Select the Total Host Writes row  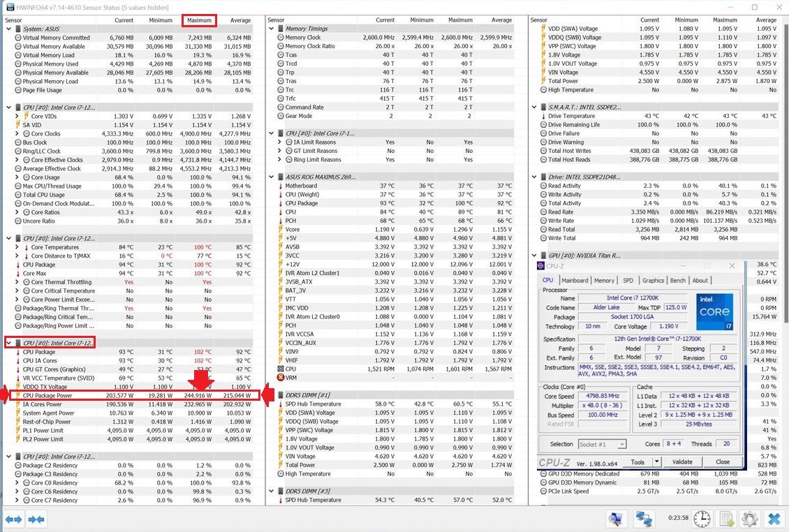click(658, 151)
